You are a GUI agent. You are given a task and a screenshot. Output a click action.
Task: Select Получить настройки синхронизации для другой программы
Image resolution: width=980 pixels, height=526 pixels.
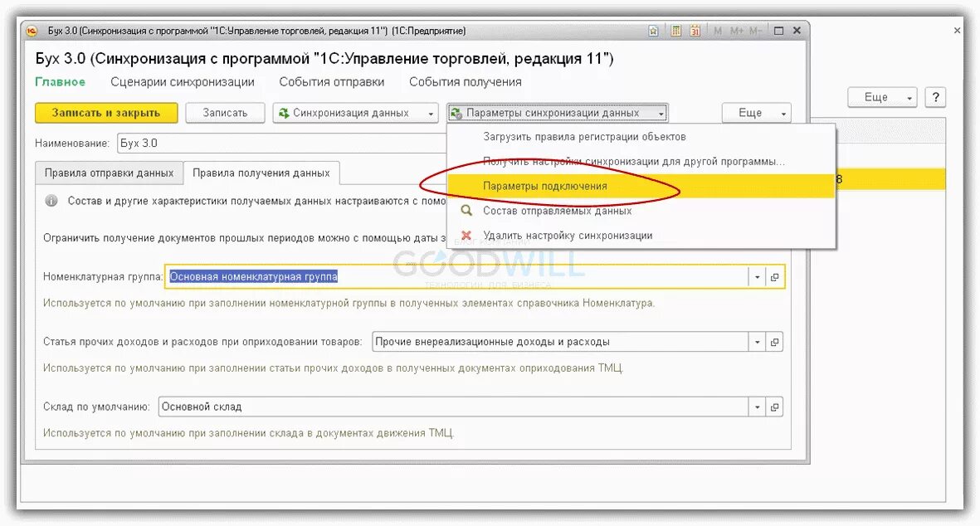click(641, 161)
